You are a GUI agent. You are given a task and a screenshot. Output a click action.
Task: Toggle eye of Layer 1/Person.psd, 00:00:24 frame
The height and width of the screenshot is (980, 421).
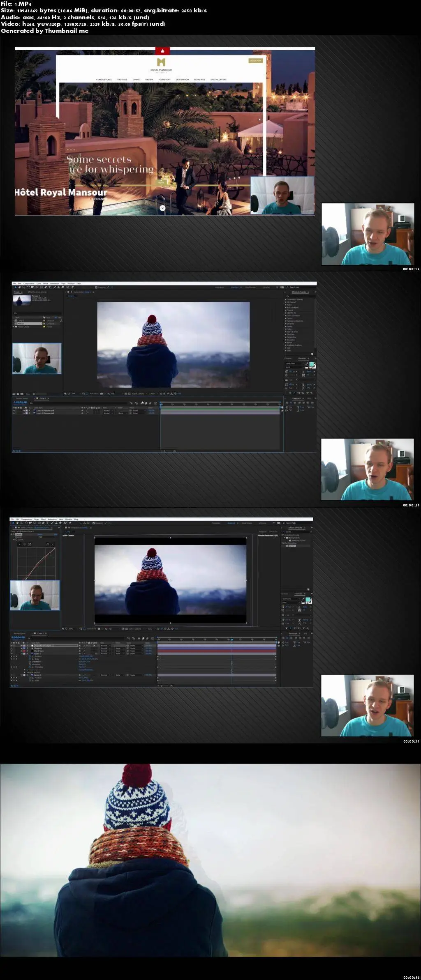coord(14,410)
